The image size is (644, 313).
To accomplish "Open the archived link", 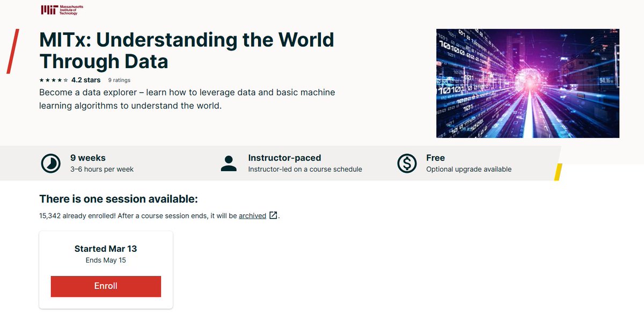I will click(x=252, y=216).
